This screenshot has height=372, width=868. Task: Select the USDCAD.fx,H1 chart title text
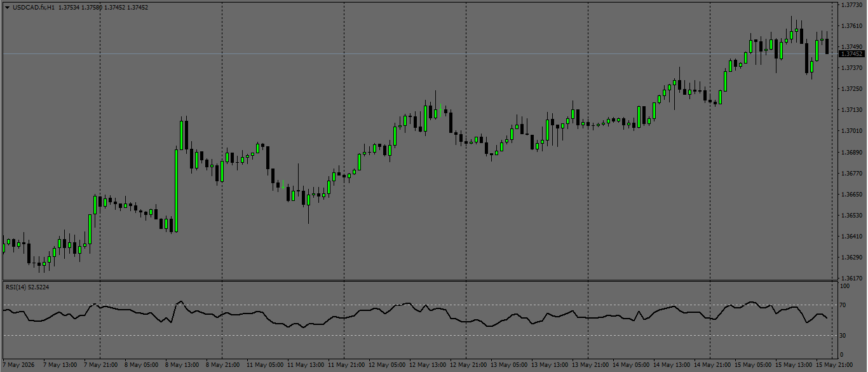(x=33, y=8)
